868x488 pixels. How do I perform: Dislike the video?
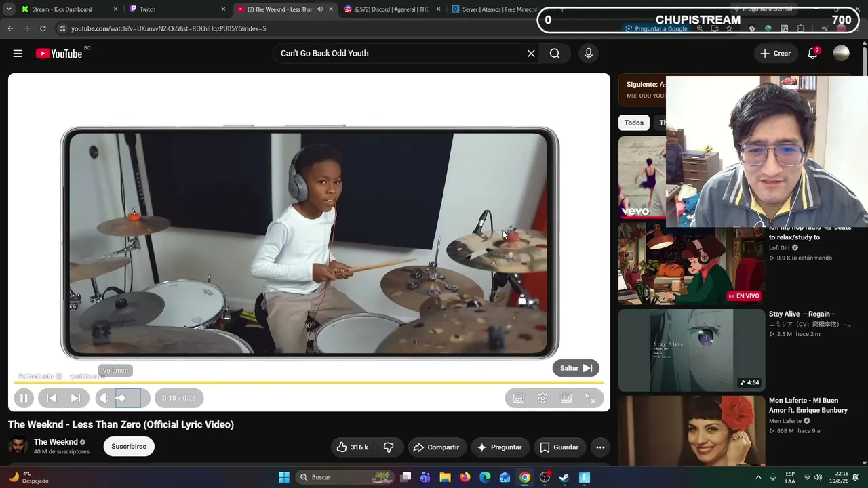389,447
